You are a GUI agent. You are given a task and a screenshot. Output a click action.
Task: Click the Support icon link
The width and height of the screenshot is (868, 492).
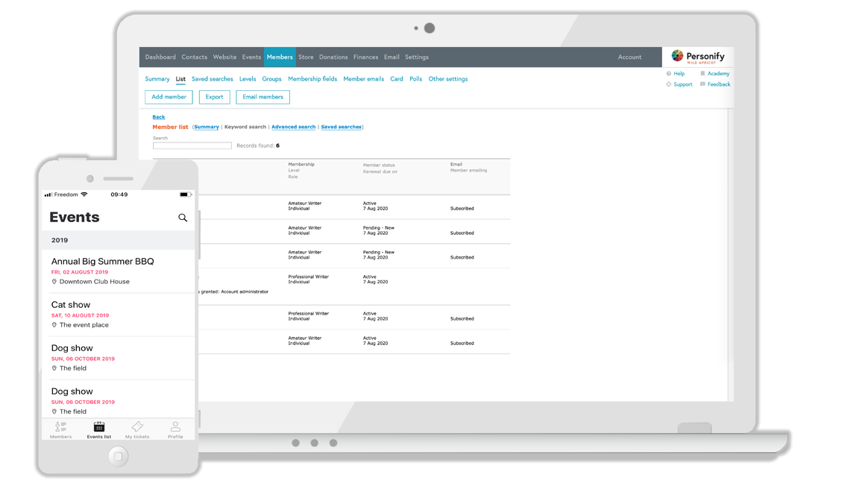(669, 85)
